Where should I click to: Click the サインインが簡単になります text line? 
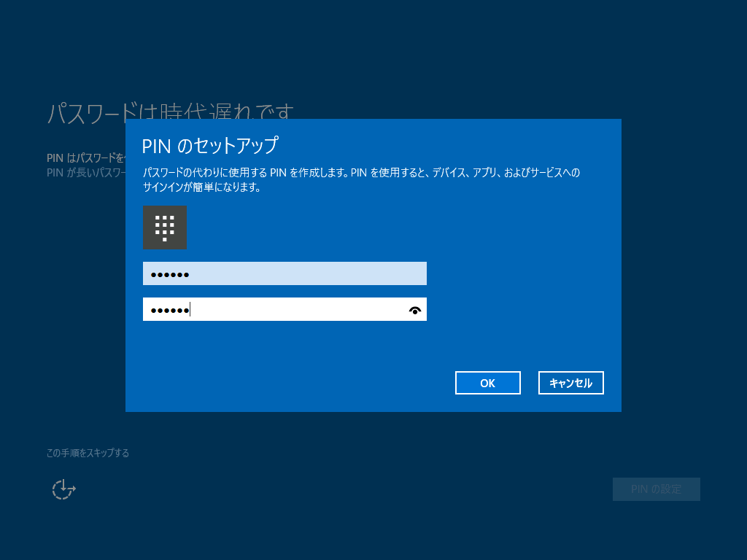pyautogui.click(x=202, y=187)
